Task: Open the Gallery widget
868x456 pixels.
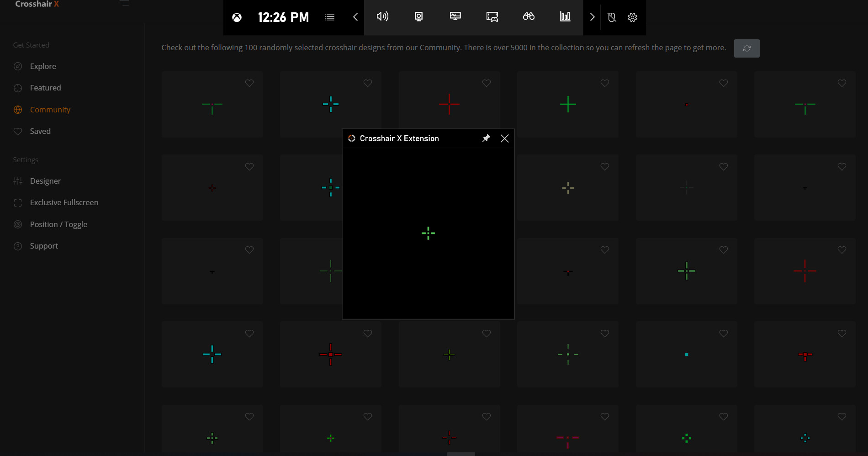Action: [x=492, y=17]
